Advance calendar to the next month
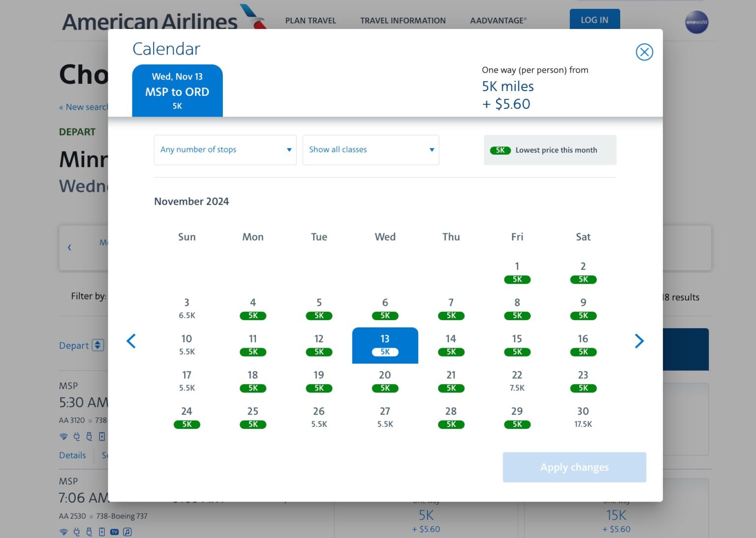Screen dimensions: 756x538 click(639, 340)
